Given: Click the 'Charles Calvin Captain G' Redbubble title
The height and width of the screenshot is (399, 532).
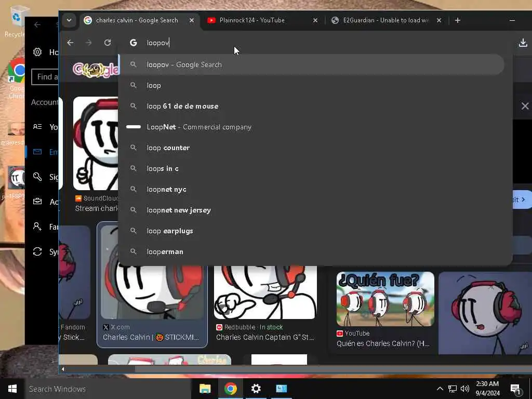Looking at the screenshot, I should pyautogui.click(x=265, y=337).
